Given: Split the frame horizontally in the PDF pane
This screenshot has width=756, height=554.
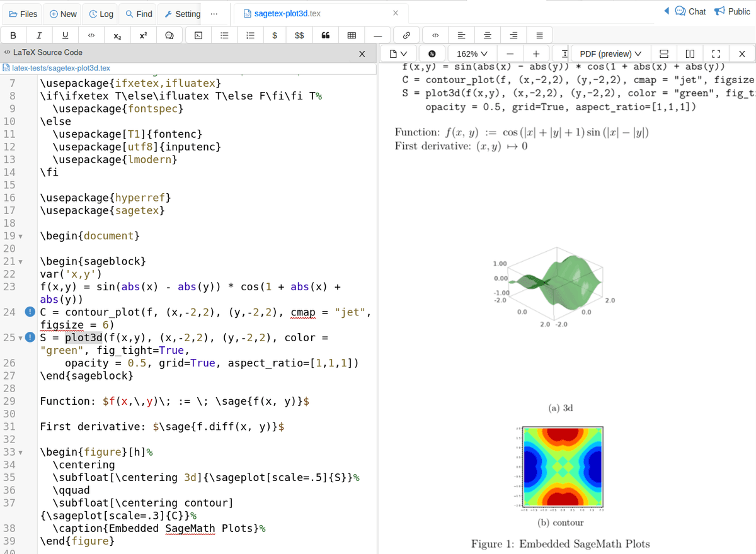Looking at the screenshot, I should tap(663, 54).
